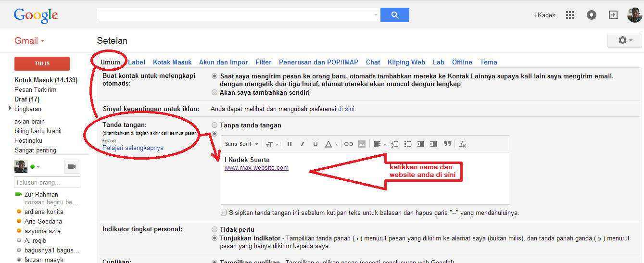Remove formatting from signature text
This screenshot has height=263, width=644.
click(463, 144)
